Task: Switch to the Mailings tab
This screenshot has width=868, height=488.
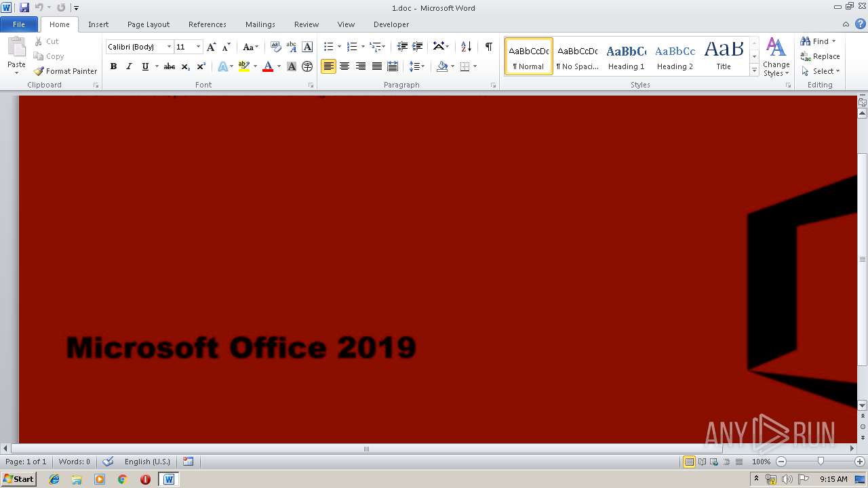Action: pos(260,24)
